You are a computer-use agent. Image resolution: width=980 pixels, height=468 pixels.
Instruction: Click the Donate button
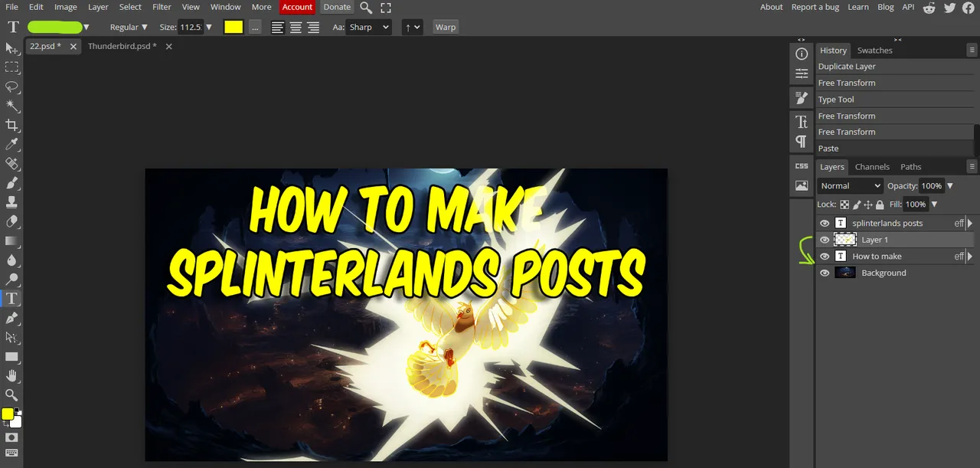click(x=337, y=7)
